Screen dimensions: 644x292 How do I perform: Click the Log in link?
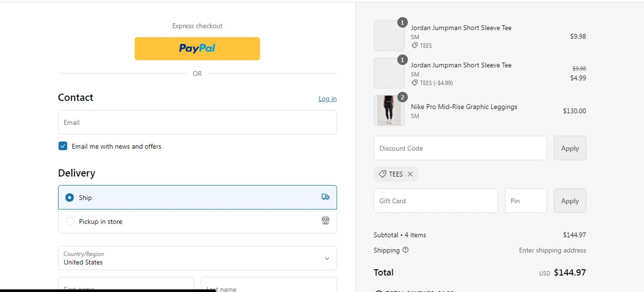[328, 99]
